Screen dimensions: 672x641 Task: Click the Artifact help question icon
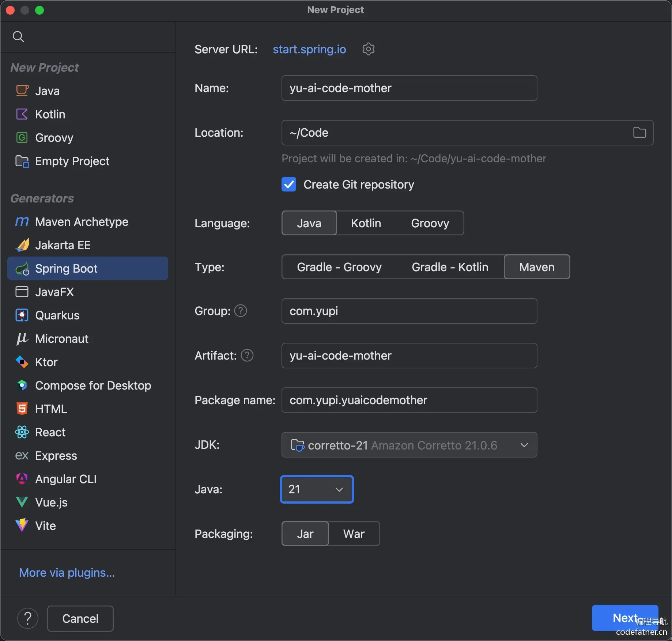(x=247, y=356)
